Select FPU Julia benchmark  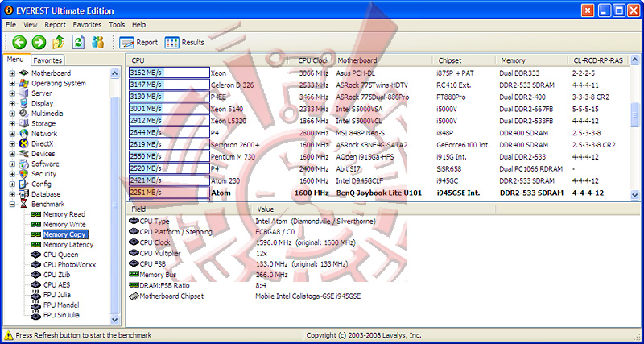pos(56,295)
